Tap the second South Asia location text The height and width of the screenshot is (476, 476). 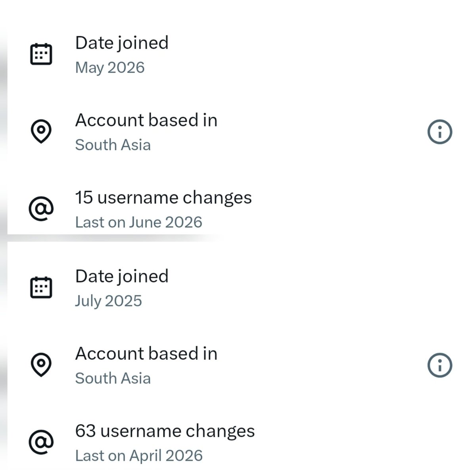point(113,378)
